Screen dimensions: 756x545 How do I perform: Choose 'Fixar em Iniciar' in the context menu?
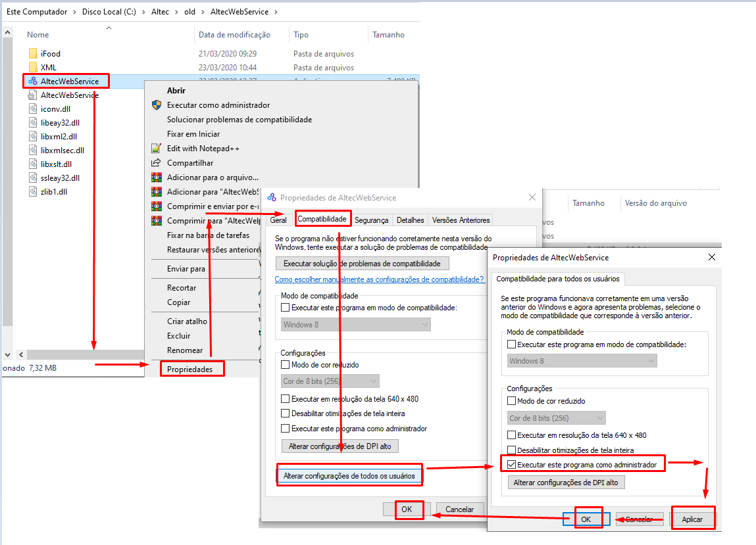pos(193,134)
